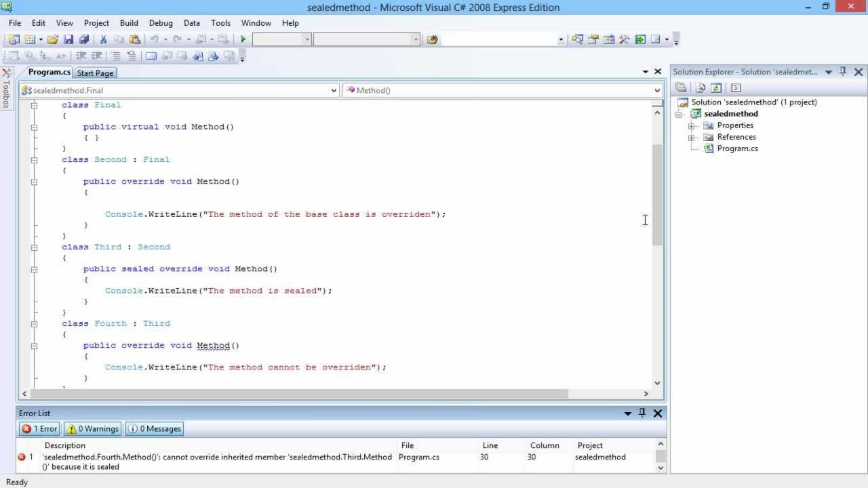This screenshot has height=488, width=868.
Task: Open the sealedmethod.Final class dropdown
Action: click(x=180, y=90)
